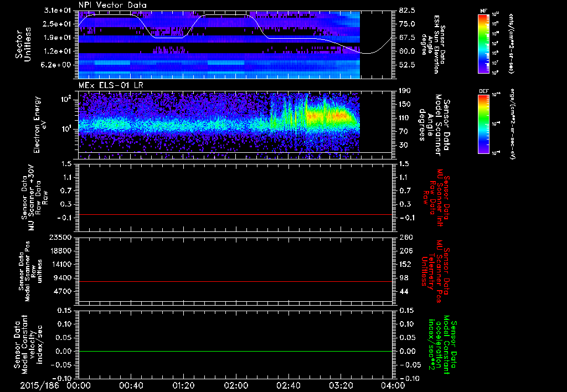The image size is (567, 392).
Task: Click the '01:20' time tick label
Action: [183, 385]
